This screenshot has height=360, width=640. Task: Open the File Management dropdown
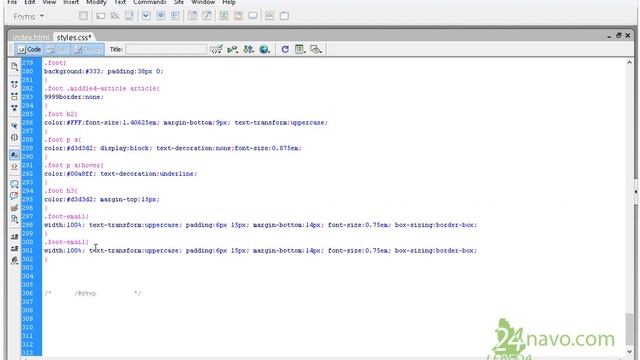[249, 49]
